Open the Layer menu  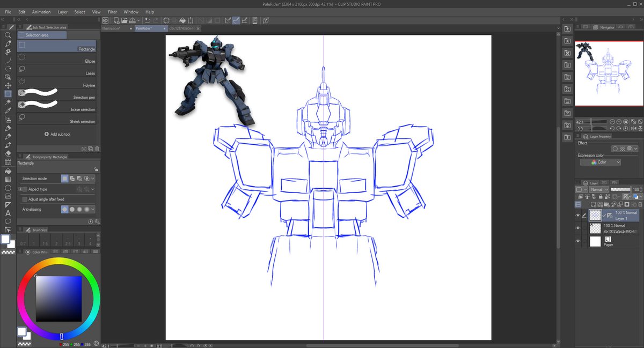pyautogui.click(x=63, y=12)
